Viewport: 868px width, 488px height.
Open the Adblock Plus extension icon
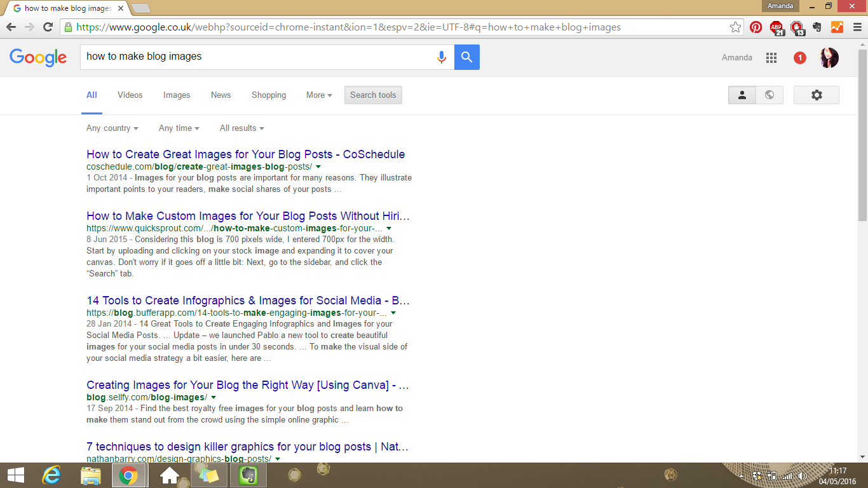pos(776,27)
